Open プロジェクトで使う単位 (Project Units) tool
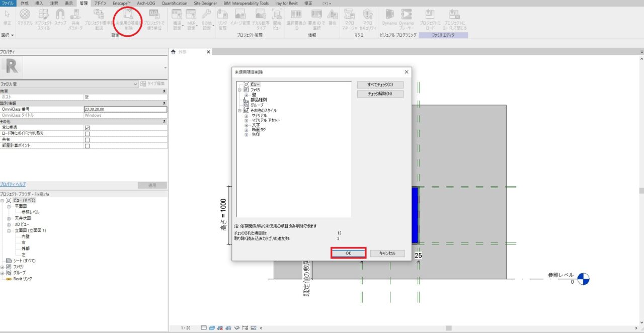Image resolution: width=644 pixels, height=333 pixels. 154,14
